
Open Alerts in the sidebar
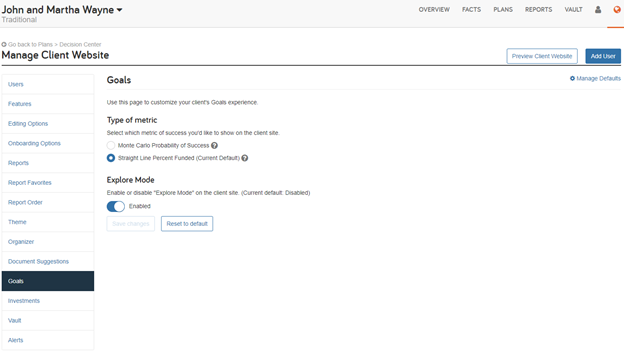pos(48,340)
